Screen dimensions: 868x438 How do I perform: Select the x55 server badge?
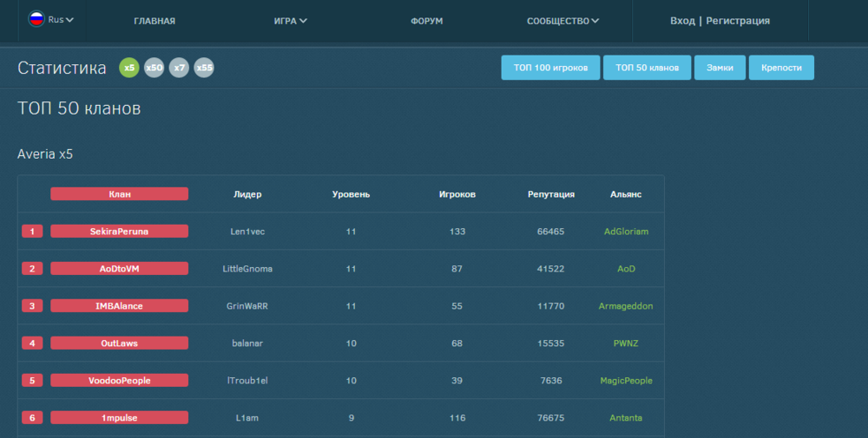coord(204,68)
